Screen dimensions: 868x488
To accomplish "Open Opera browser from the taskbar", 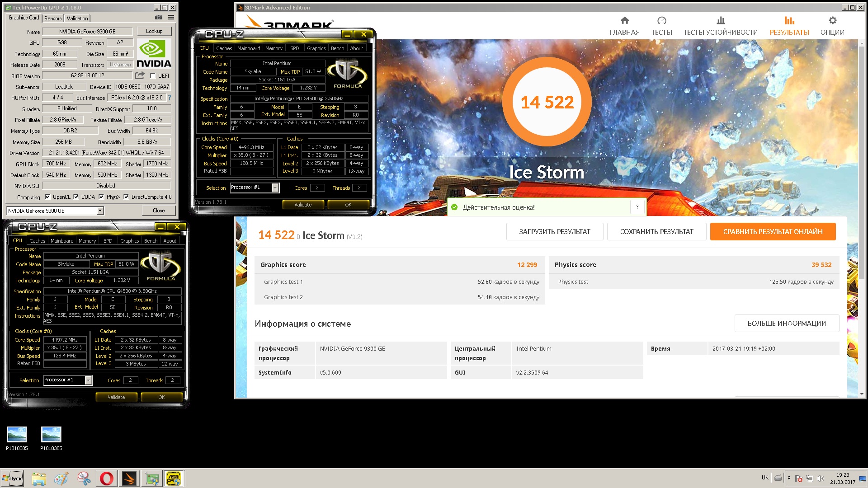I will 107,479.
